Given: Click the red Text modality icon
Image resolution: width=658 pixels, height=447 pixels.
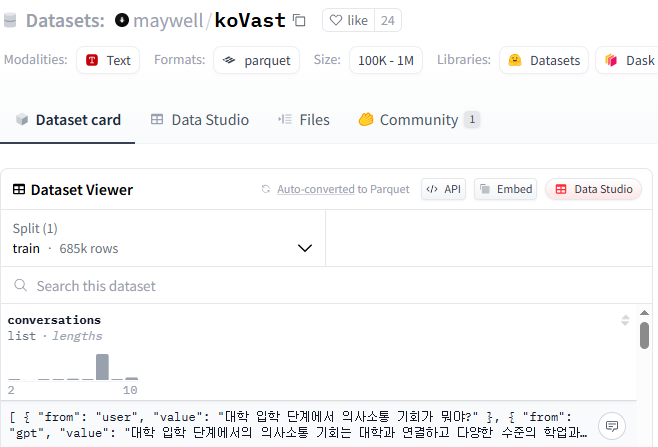Looking at the screenshot, I should [92, 60].
